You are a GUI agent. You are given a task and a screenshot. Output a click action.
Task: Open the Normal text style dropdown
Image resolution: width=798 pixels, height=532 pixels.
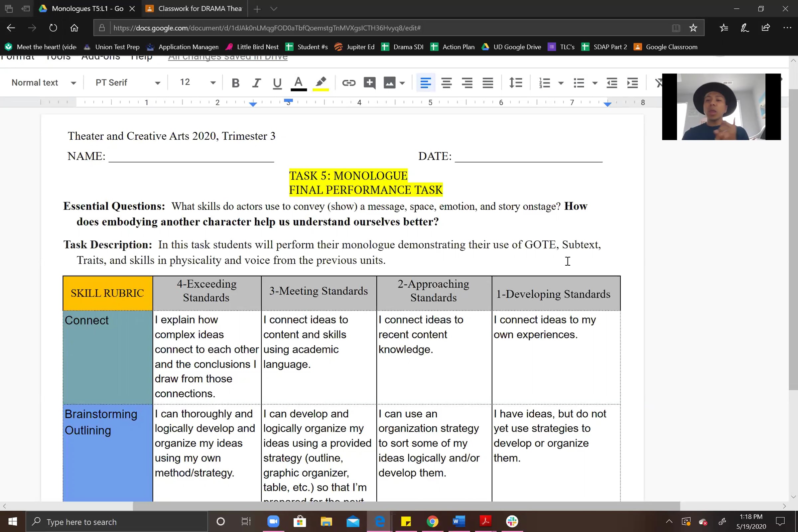[x=44, y=83]
